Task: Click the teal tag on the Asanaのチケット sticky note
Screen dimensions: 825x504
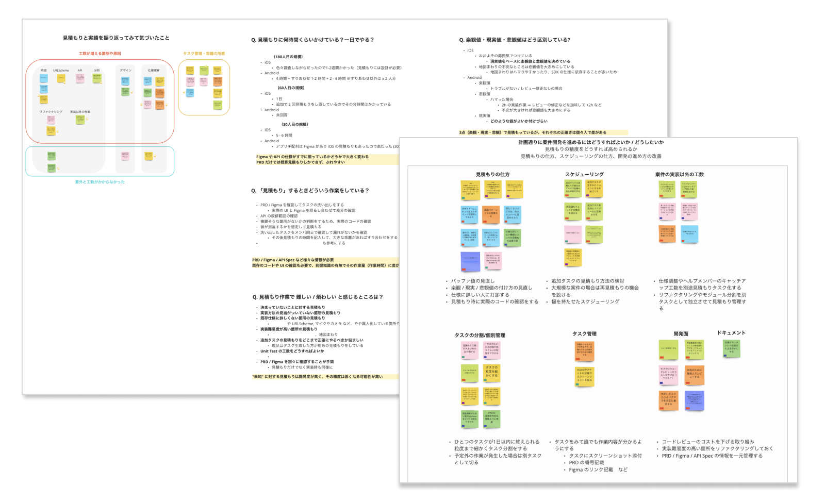Action: pyautogui.click(x=577, y=384)
